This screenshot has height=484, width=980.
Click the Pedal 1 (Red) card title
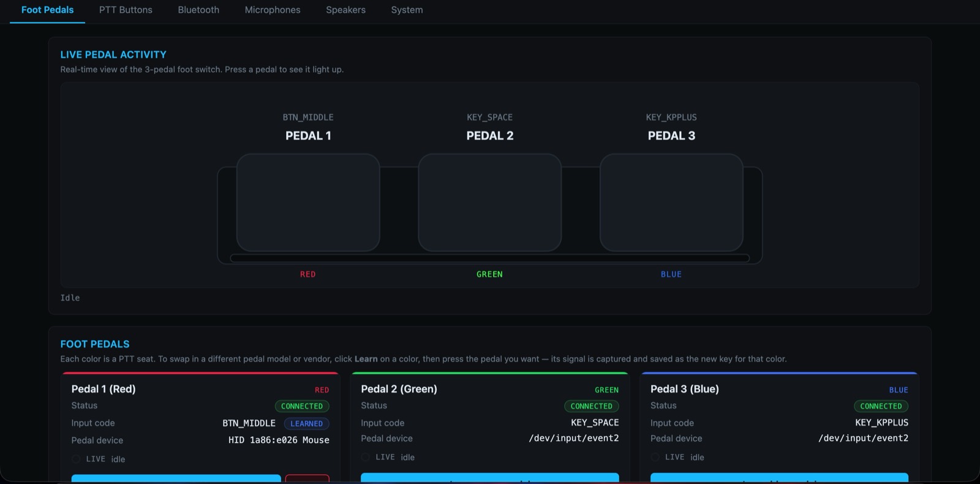coord(104,389)
